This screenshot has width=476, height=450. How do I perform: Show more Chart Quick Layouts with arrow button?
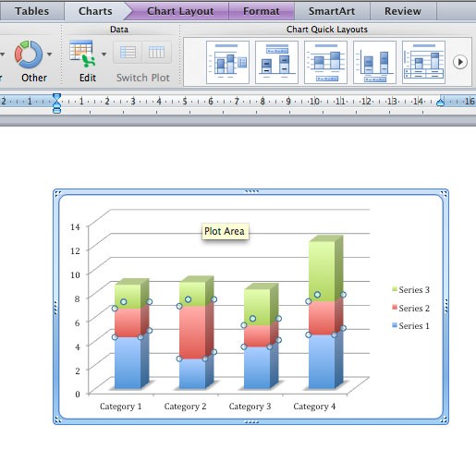[460, 62]
